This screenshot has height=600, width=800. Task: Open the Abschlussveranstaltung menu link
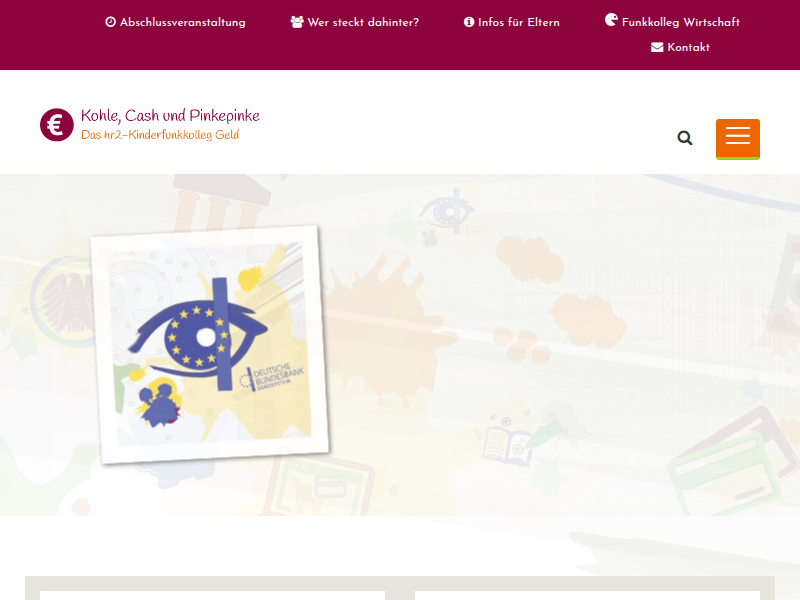click(183, 22)
